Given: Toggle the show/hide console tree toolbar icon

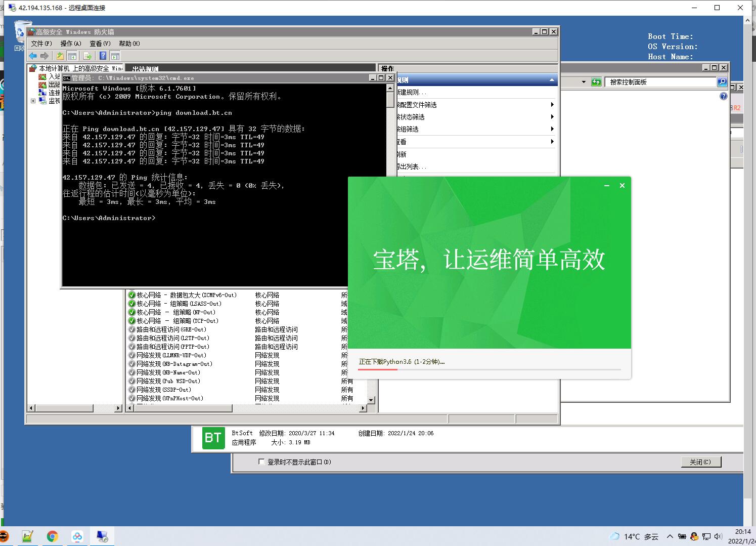Looking at the screenshot, I should tap(72, 56).
